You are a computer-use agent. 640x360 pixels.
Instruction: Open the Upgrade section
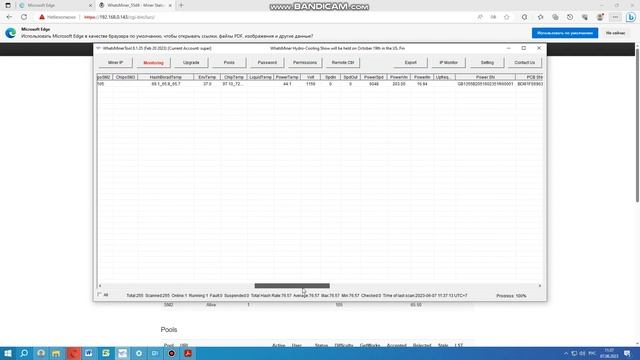pos(191,62)
